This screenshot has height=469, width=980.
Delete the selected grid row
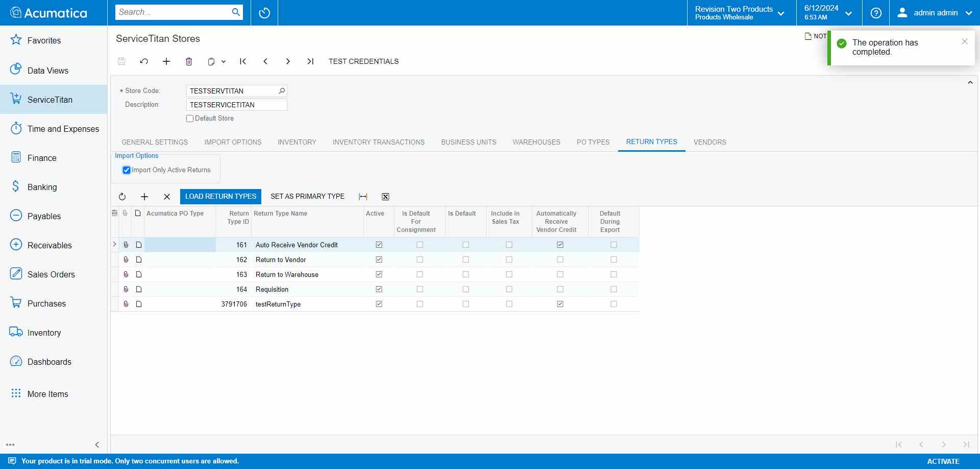[167, 197]
